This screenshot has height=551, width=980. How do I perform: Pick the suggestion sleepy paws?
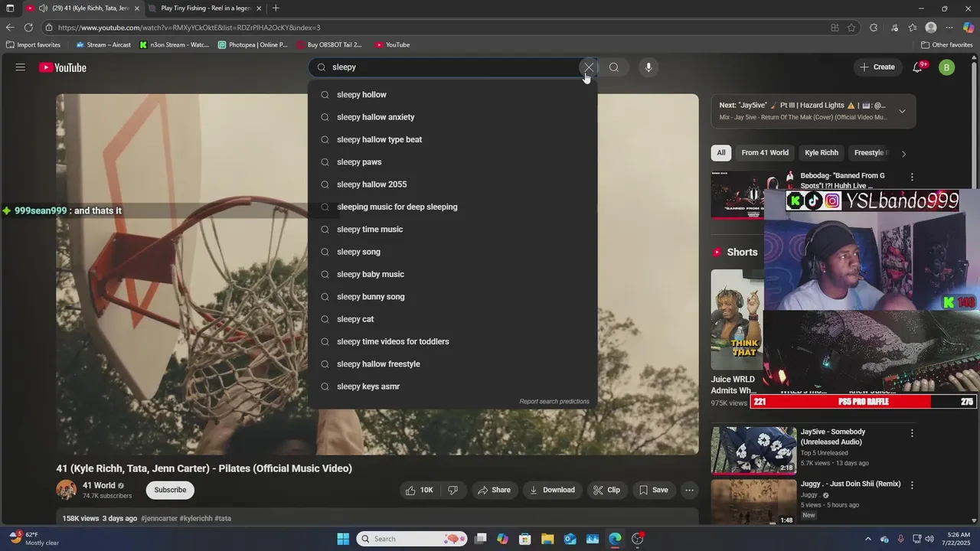(x=452, y=162)
